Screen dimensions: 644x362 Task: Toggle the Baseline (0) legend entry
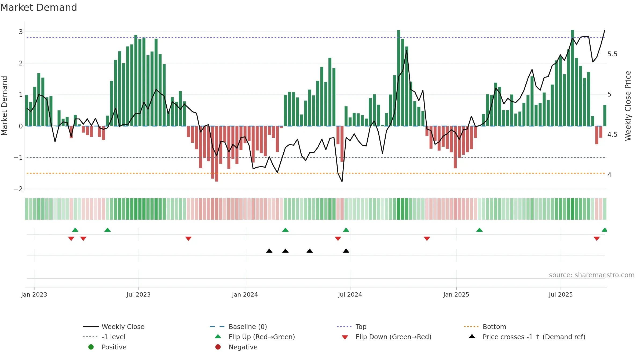pyautogui.click(x=248, y=327)
